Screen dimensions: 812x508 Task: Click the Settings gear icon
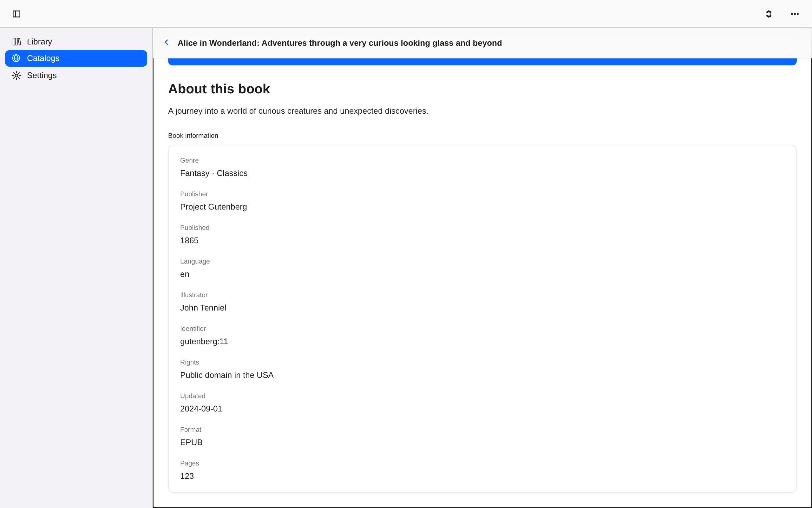(16, 75)
